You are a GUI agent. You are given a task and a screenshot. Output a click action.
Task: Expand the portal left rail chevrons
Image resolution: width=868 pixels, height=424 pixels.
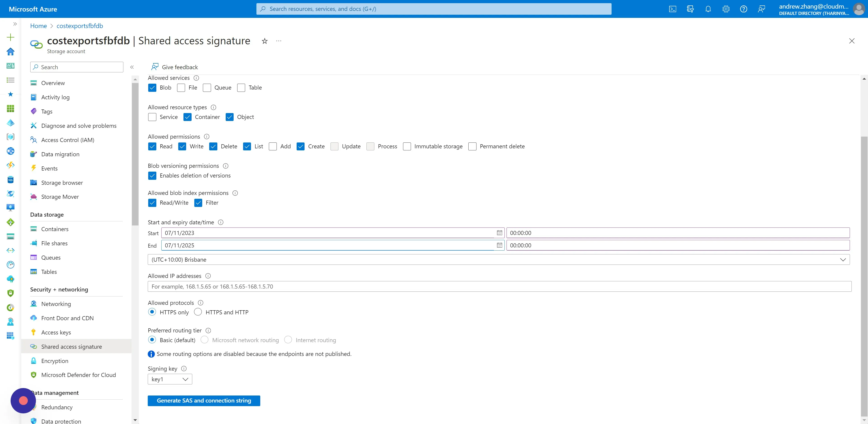coord(15,24)
